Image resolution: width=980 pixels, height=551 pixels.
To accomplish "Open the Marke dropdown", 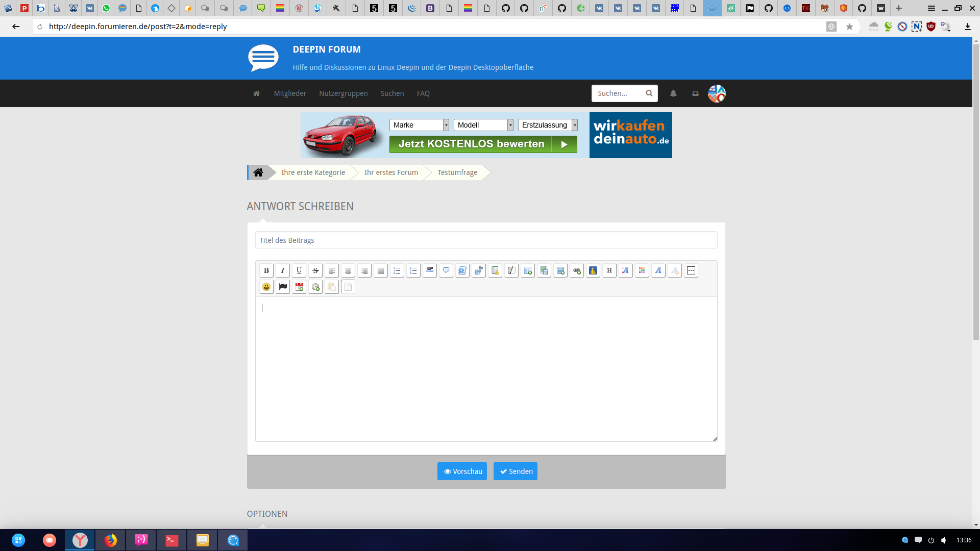I will [419, 125].
